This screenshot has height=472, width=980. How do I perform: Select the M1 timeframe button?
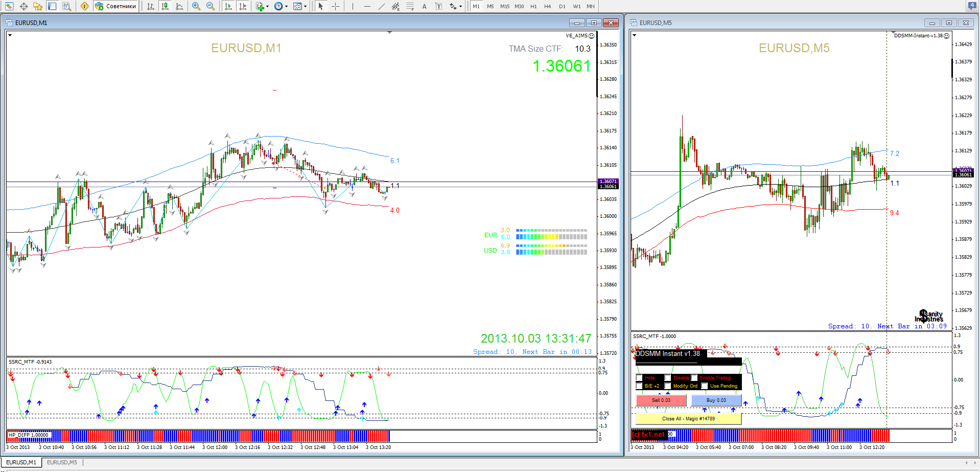pyautogui.click(x=476, y=6)
